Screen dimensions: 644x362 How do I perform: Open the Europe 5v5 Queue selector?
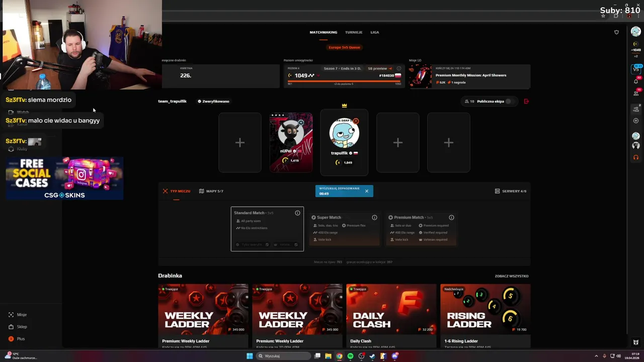344,47
